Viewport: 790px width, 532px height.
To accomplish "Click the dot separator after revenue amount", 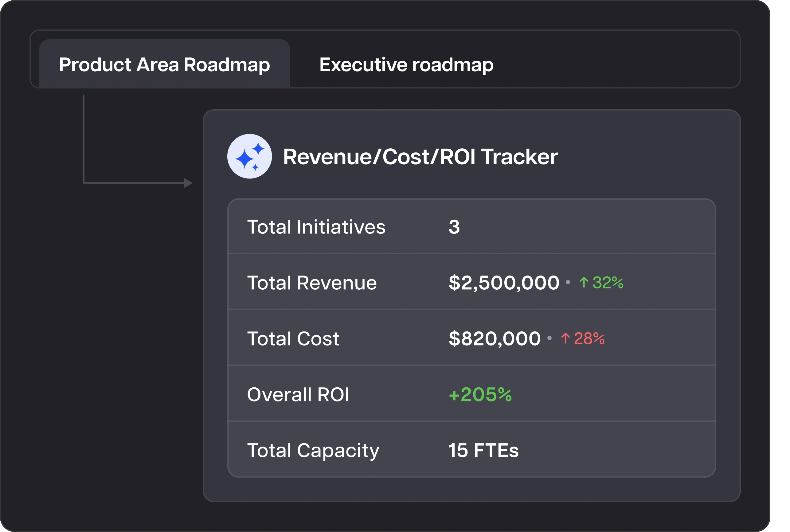I will pyautogui.click(x=568, y=282).
